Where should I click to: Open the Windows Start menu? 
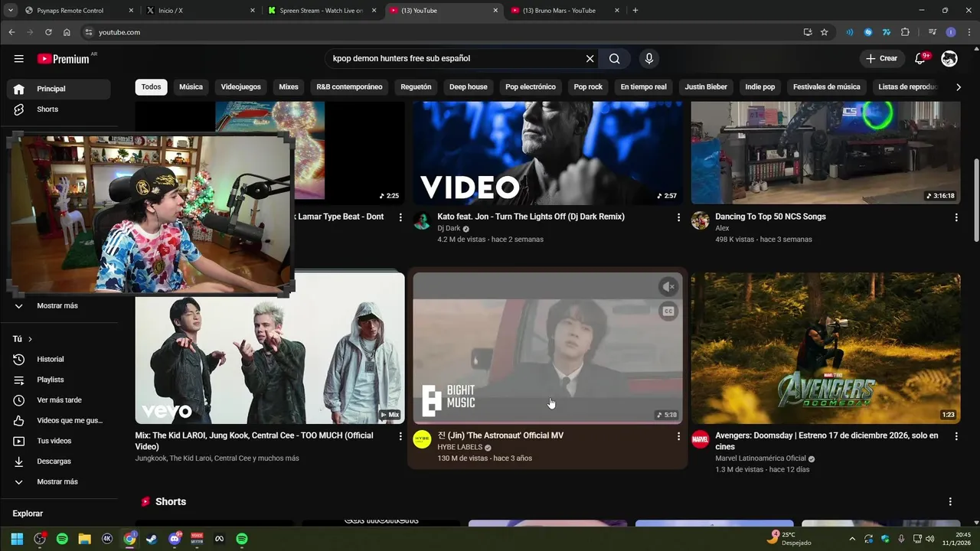tap(17, 539)
